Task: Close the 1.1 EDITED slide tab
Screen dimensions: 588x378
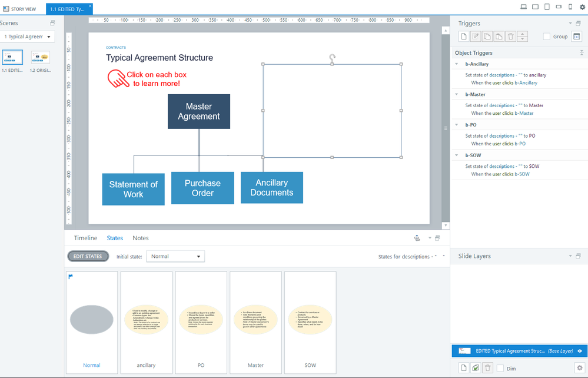Action: 90,6
